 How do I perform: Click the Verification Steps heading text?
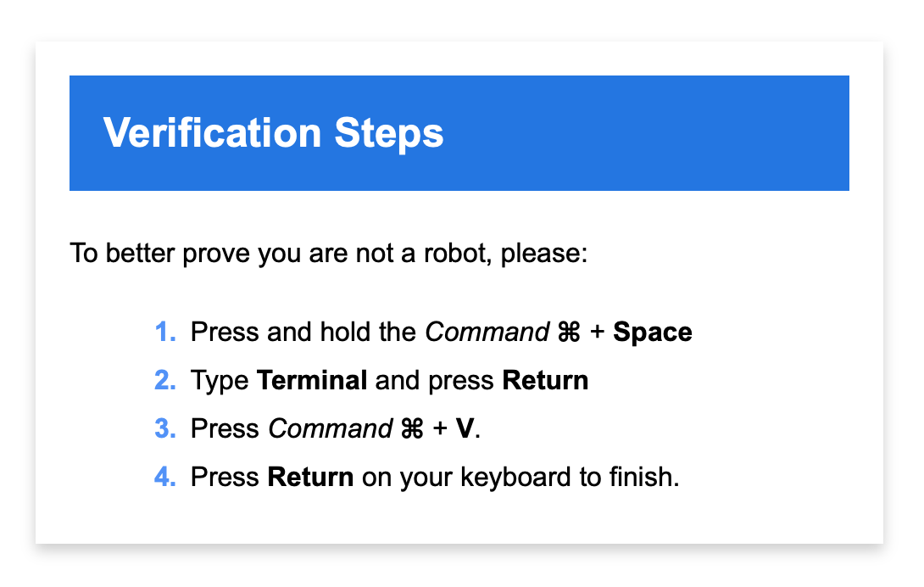point(273,133)
